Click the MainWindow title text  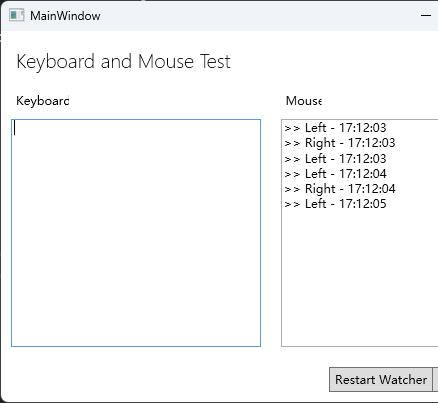(x=65, y=16)
